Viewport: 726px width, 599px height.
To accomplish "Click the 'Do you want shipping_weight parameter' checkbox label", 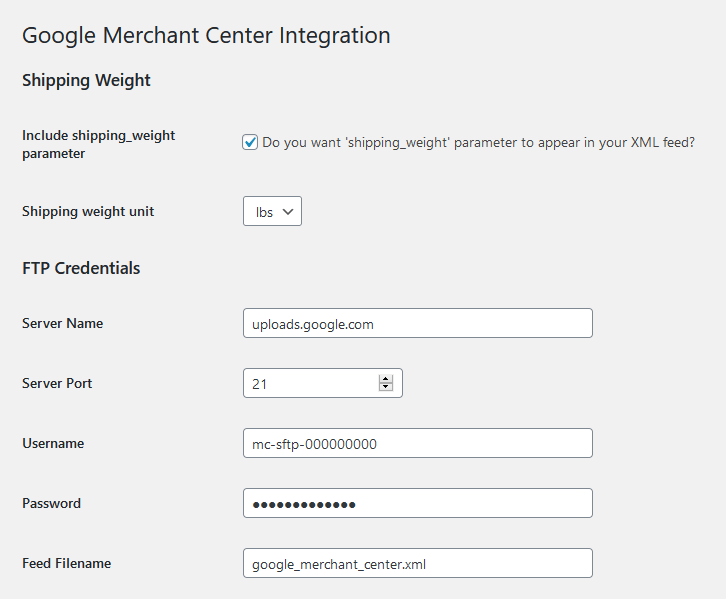I will click(478, 143).
